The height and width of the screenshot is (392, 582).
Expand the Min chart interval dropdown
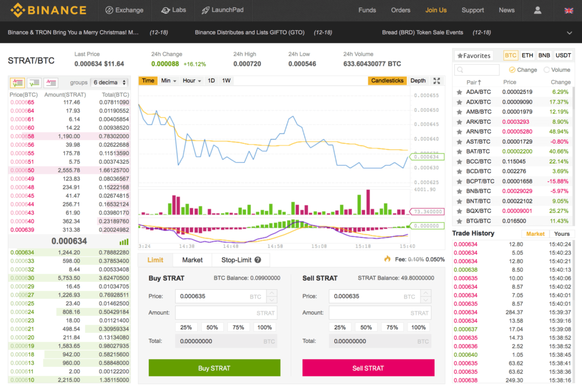(168, 81)
